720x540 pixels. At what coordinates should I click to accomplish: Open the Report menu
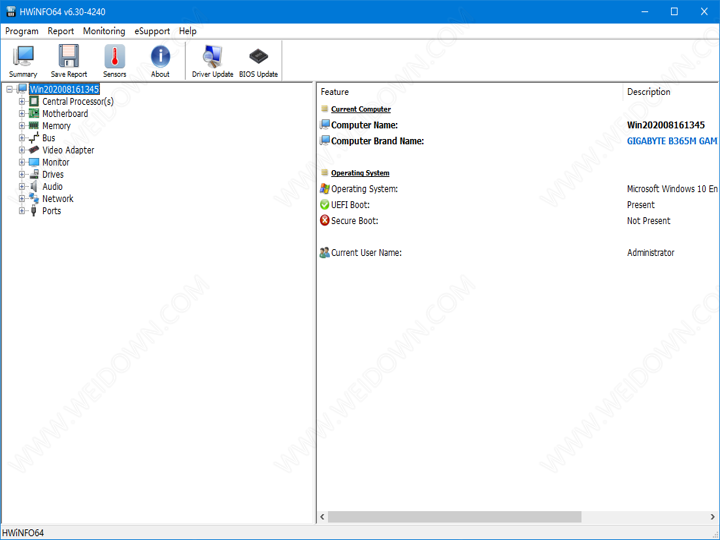(61, 31)
